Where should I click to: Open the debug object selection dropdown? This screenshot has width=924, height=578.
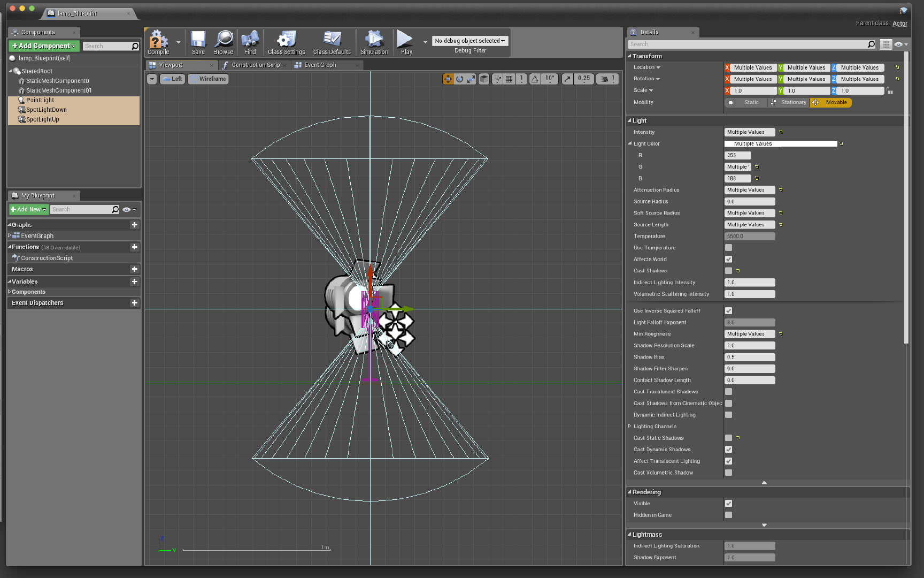coord(469,41)
